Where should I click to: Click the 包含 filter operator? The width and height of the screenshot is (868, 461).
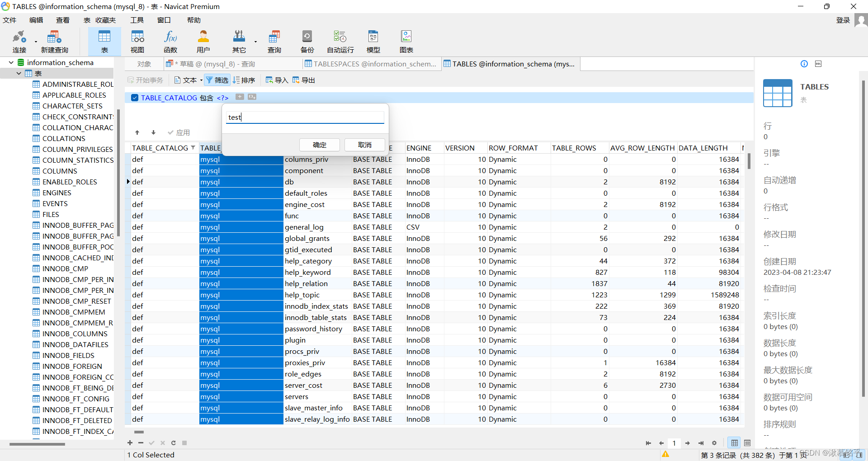[207, 98]
